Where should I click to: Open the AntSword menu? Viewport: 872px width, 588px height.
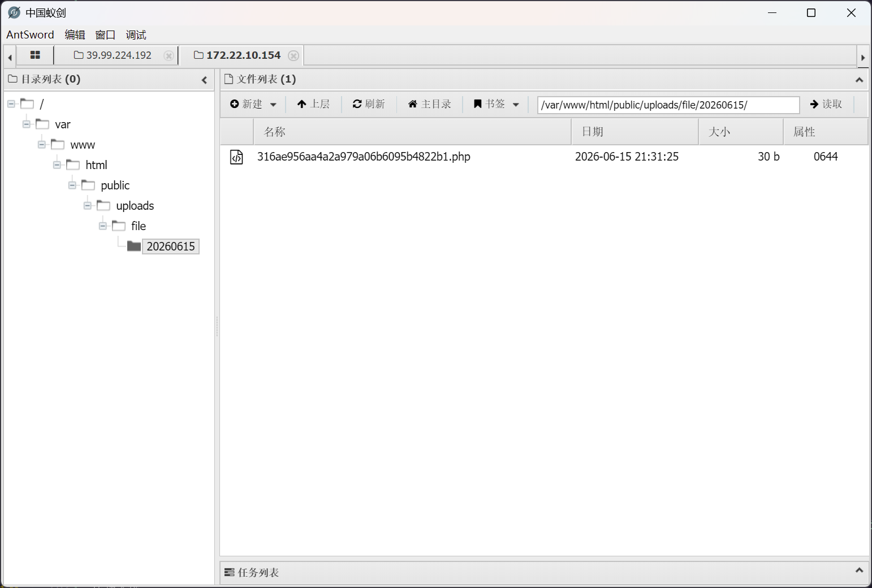coord(30,34)
